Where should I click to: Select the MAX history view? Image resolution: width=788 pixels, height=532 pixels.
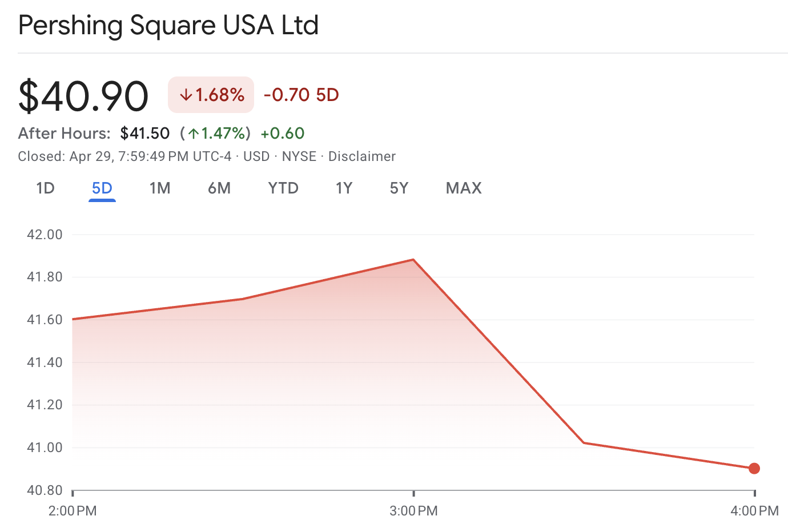click(x=463, y=188)
